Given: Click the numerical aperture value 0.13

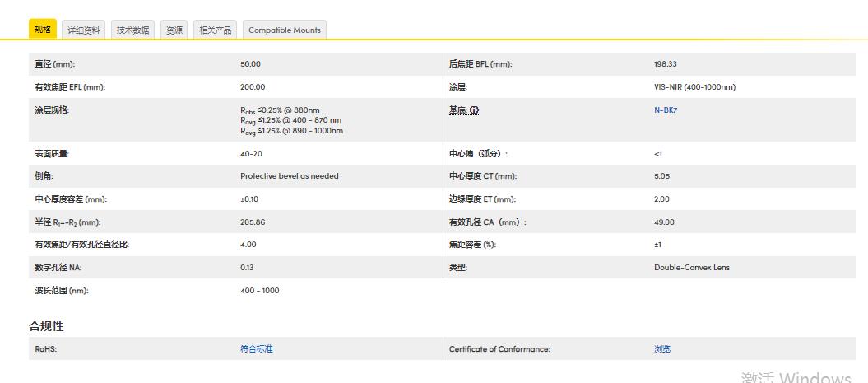Looking at the screenshot, I should coord(247,267).
